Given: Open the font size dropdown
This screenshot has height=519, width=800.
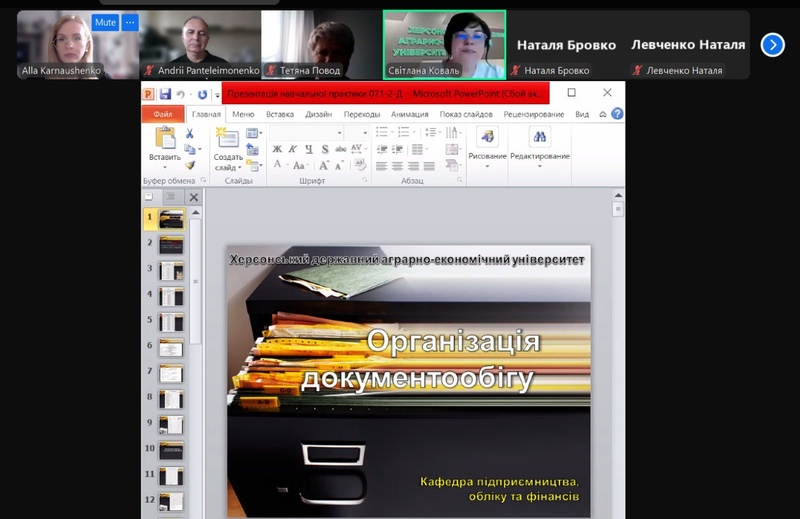Looking at the screenshot, I should [x=365, y=133].
